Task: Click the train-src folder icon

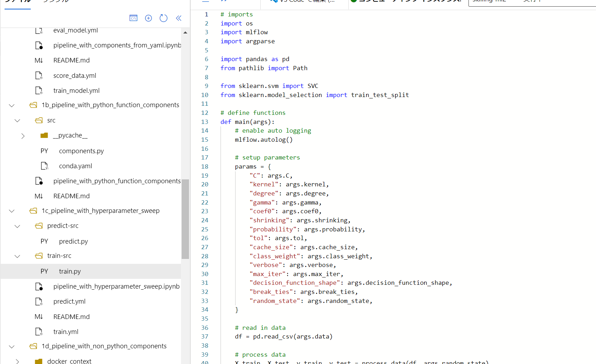Action: (39, 256)
